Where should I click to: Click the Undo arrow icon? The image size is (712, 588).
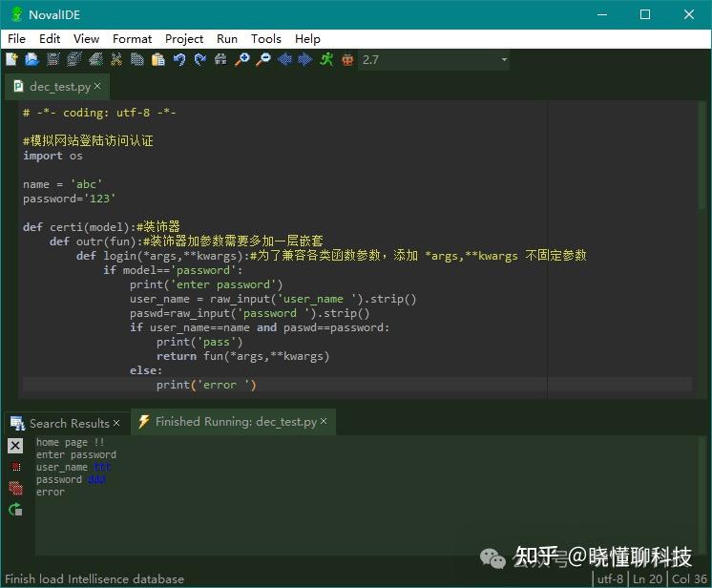click(x=179, y=59)
